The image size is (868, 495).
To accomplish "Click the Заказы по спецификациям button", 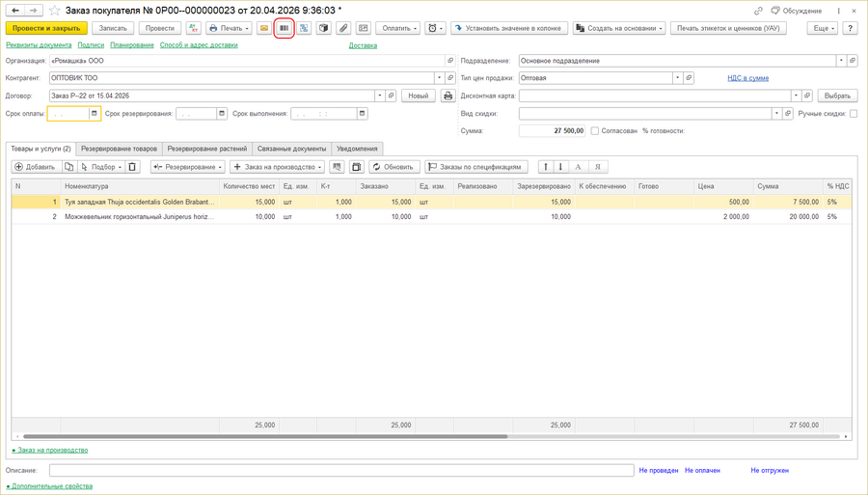I will click(x=476, y=167).
